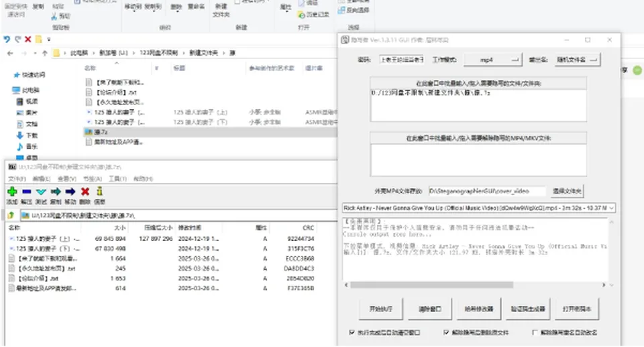Select the 藤.7z file in Explorer

[x=209, y=132]
